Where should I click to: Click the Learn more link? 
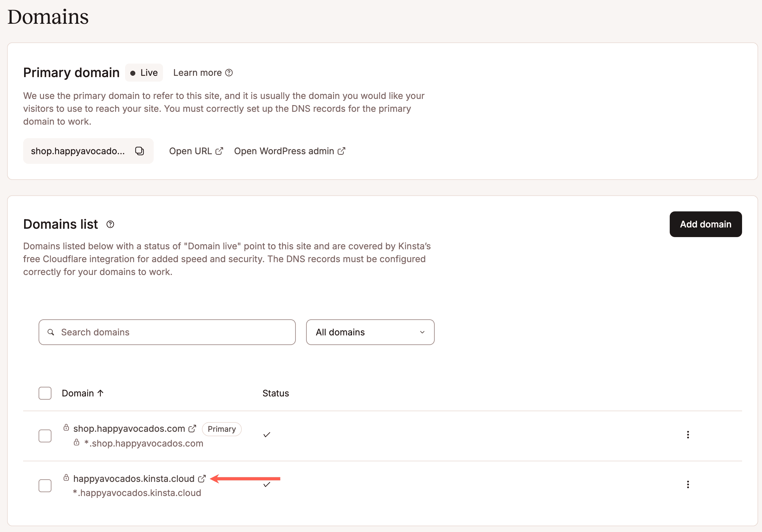pyautogui.click(x=197, y=72)
